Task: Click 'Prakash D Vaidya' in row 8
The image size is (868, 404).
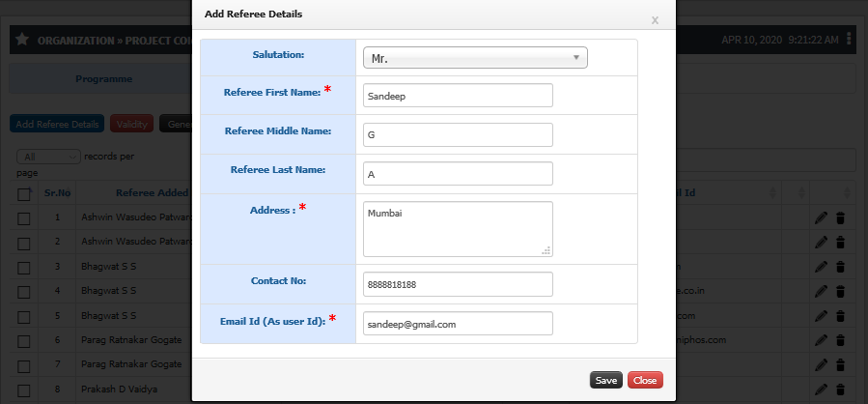Action: pos(119,390)
